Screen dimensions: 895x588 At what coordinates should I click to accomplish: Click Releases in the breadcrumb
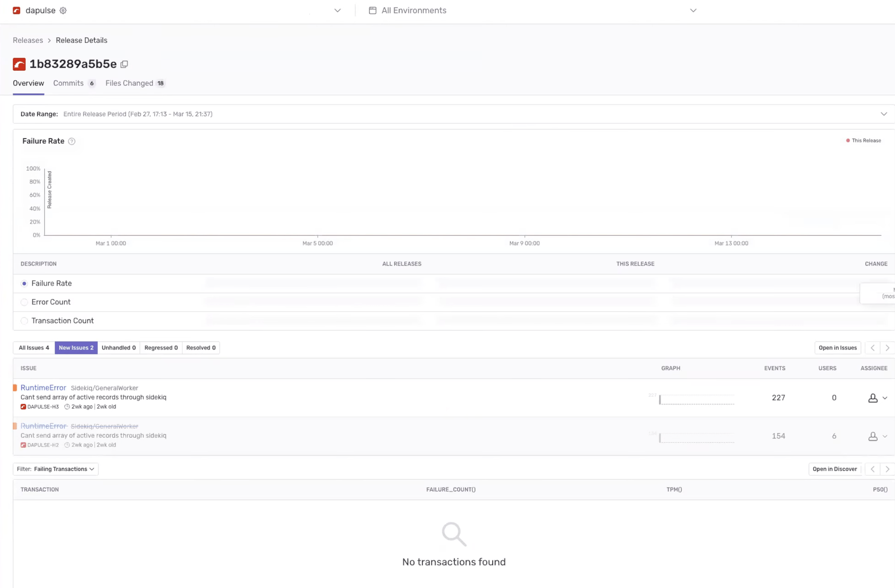pos(28,40)
